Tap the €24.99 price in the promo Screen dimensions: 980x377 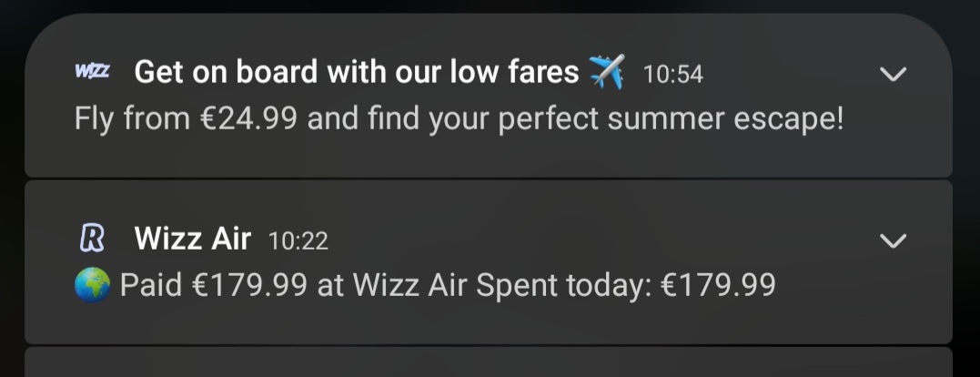248,118
